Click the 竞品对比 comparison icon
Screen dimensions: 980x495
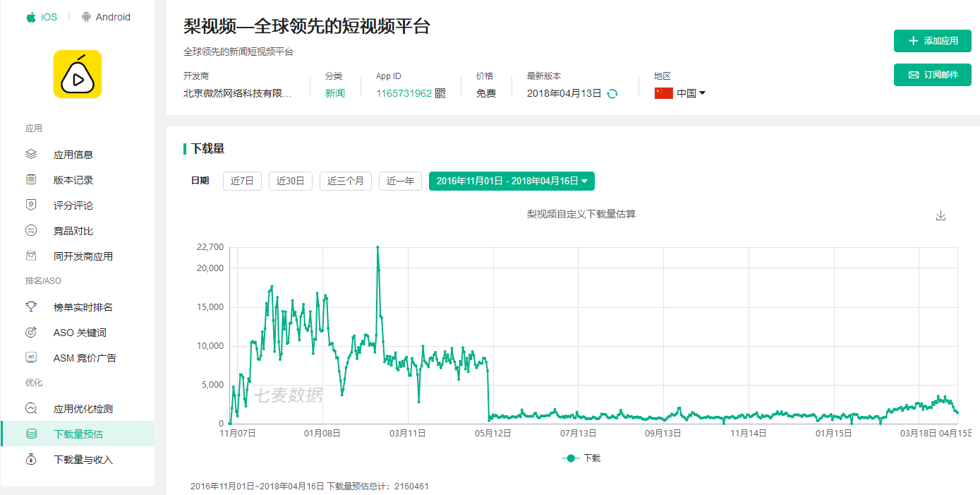(x=31, y=230)
